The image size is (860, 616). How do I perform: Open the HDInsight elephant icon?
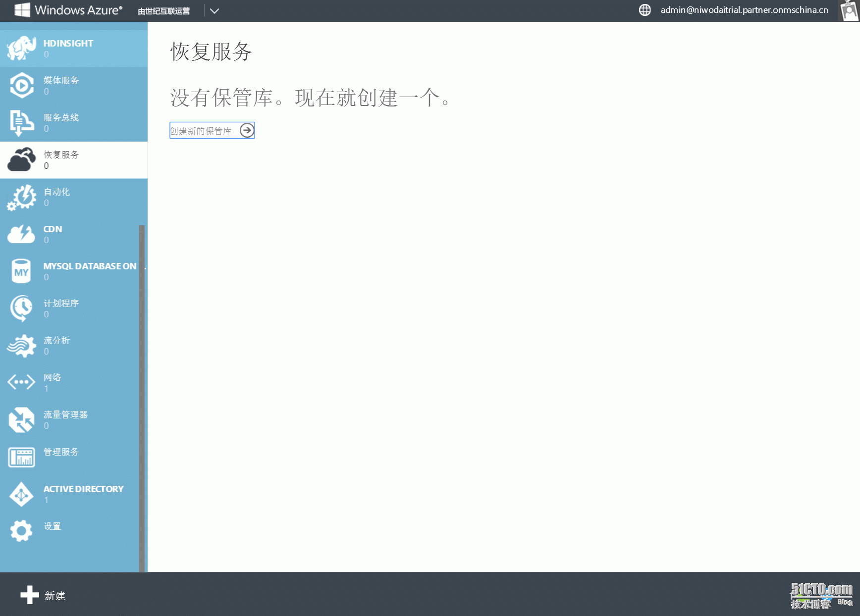(21, 48)
